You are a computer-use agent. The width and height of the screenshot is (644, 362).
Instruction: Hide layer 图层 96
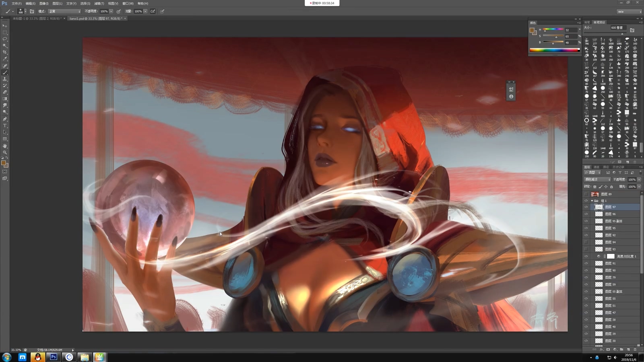point(586,214)
